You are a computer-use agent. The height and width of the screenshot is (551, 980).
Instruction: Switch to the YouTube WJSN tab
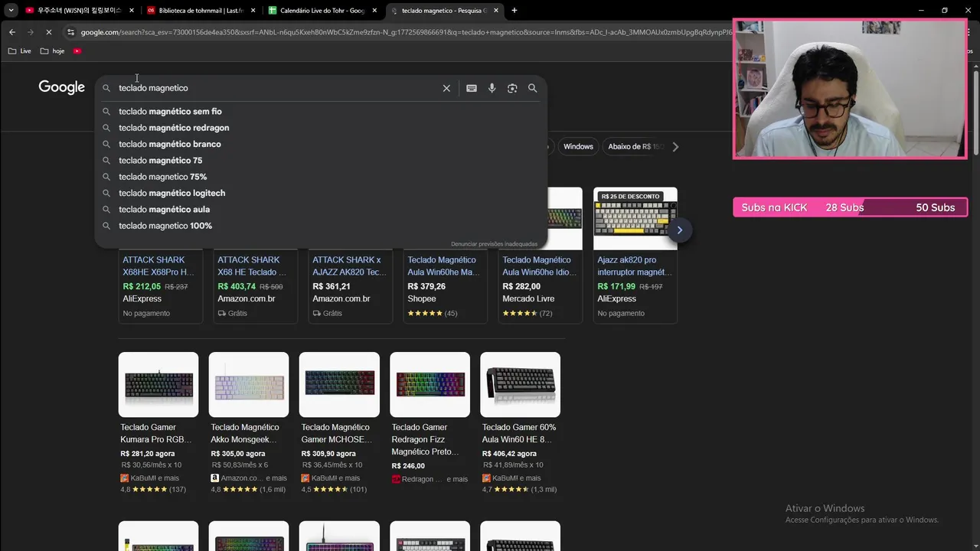80,10
